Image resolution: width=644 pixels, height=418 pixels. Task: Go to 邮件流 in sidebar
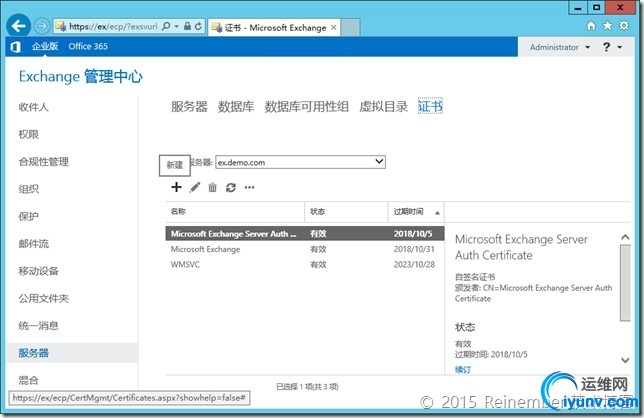click(33, 244)
